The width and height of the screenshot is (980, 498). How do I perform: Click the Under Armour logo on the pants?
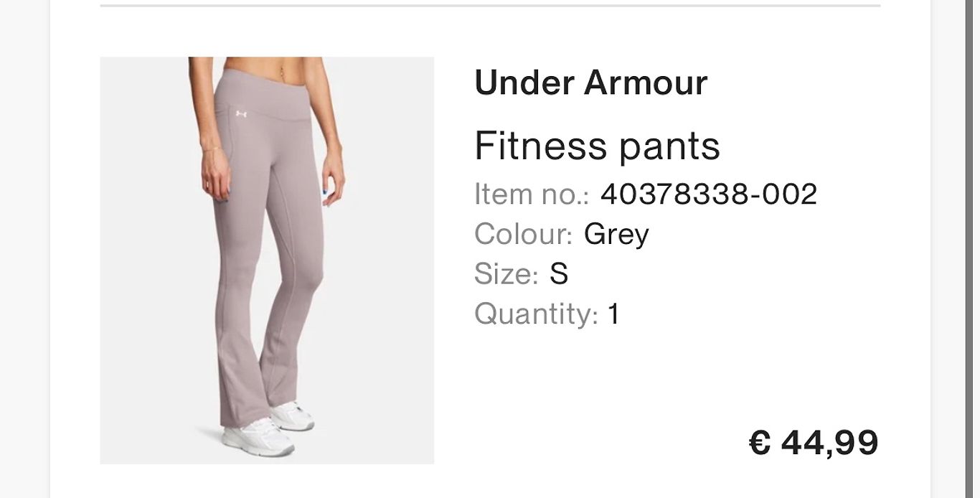[x=240, y=113]
